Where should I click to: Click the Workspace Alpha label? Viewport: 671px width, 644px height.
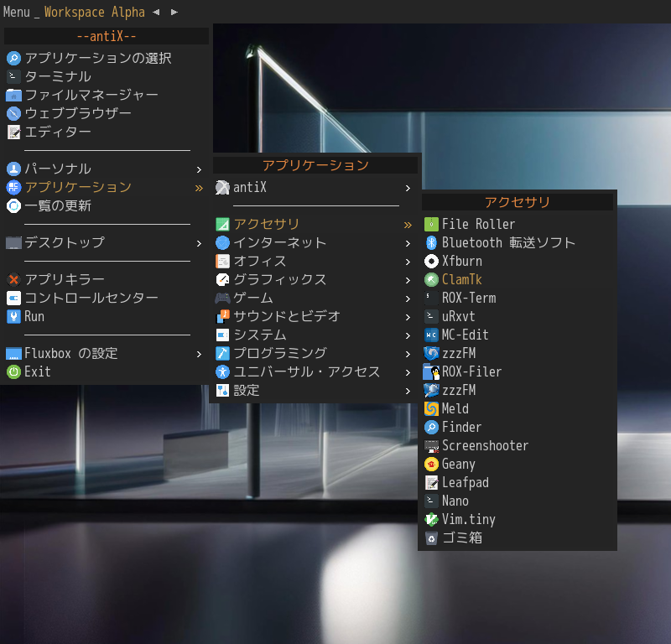click(x=94, y=12)
